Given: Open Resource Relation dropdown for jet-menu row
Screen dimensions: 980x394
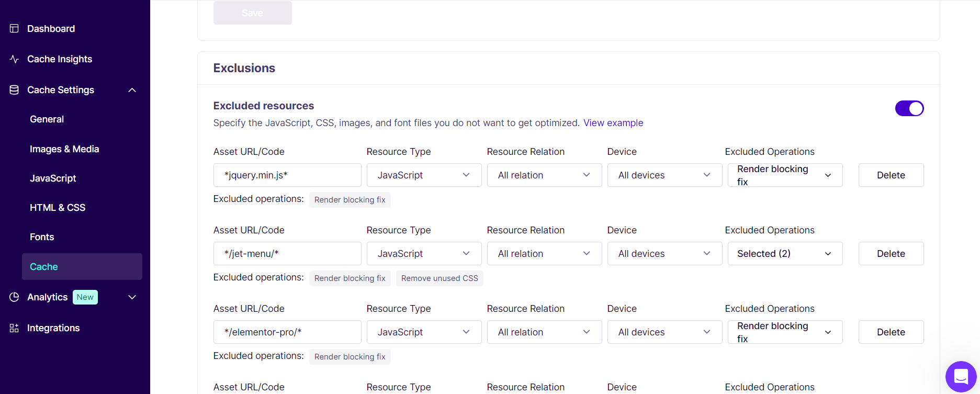Looking at the screenshot, I should (544, 254).
